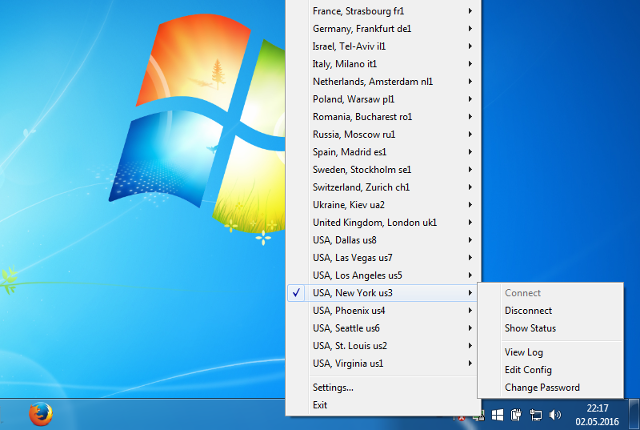Select United Kingdom, London uk1 server

coord(382,222)
